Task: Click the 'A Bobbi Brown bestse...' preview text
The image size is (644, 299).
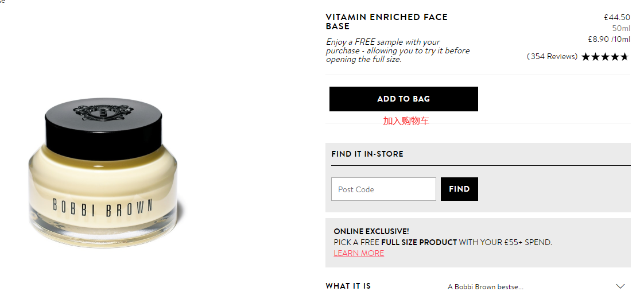Action: tap(485, 286)
